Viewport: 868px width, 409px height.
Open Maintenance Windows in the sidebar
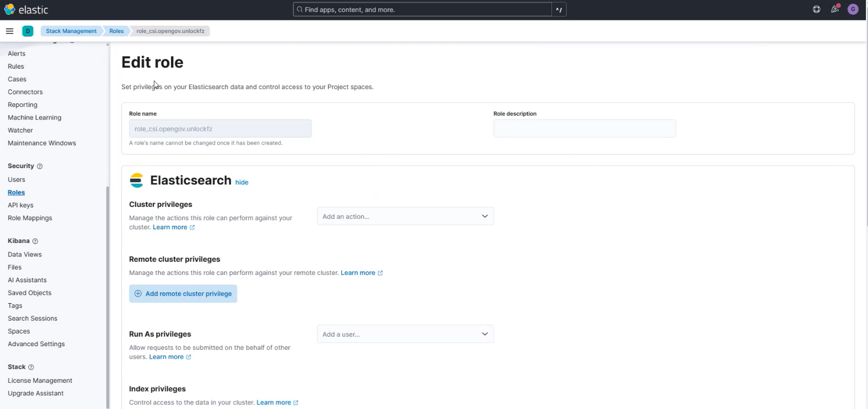click(42, 143)
